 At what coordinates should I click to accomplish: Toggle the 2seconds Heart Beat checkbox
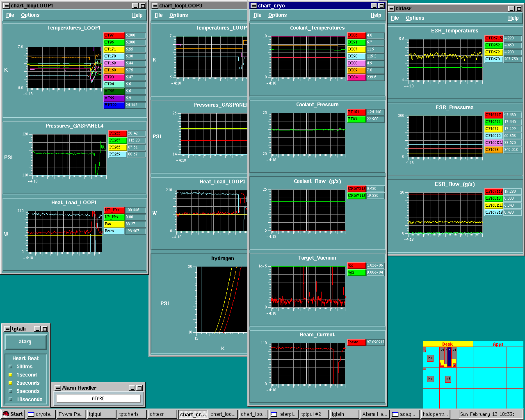pyautogui.click(x=11, y=383)
